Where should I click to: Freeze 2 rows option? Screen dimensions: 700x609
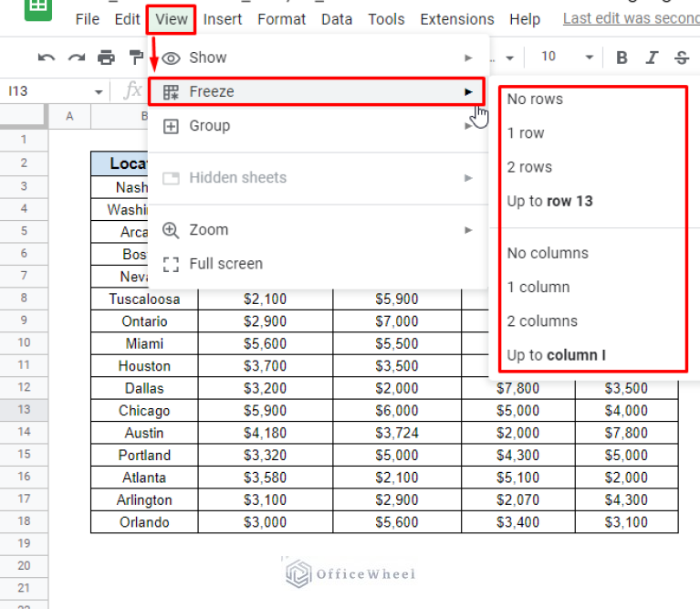pyautogui.click(x=529, y=167)
